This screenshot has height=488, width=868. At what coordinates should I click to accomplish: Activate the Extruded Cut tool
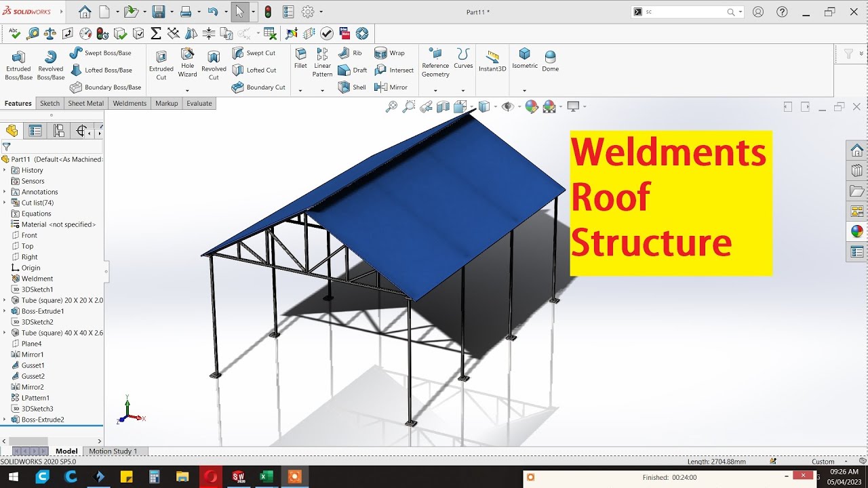click(x=161, y=65)
